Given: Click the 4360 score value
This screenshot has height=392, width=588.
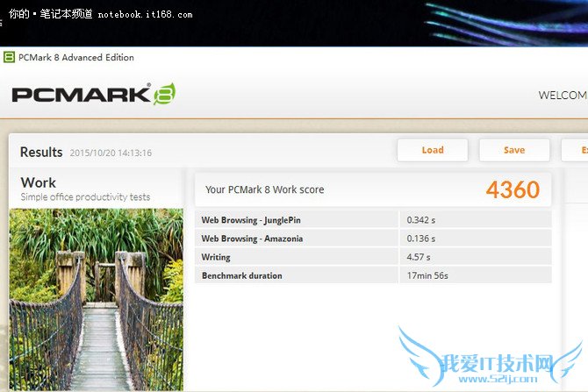Looking at the screenshot, I should [513, 189].
